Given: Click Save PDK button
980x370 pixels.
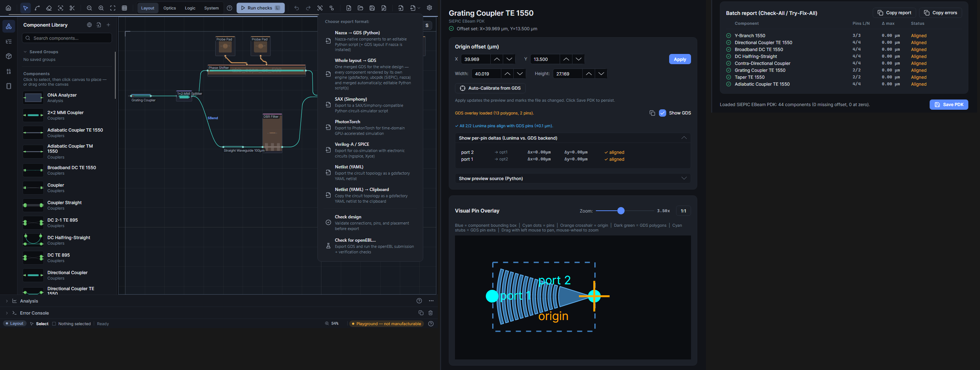Looking at the screenshot, I should click(949, 105).
